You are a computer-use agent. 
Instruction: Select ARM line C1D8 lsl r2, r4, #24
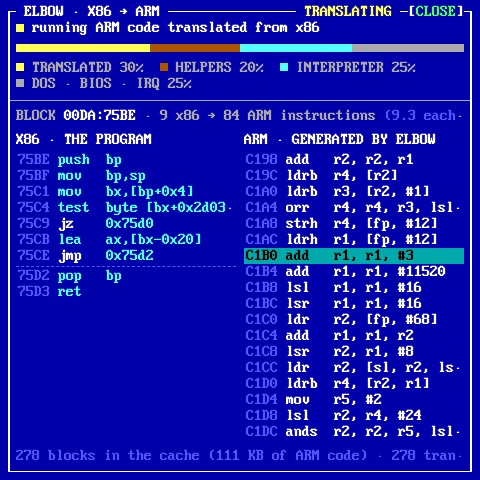point(354,415)
